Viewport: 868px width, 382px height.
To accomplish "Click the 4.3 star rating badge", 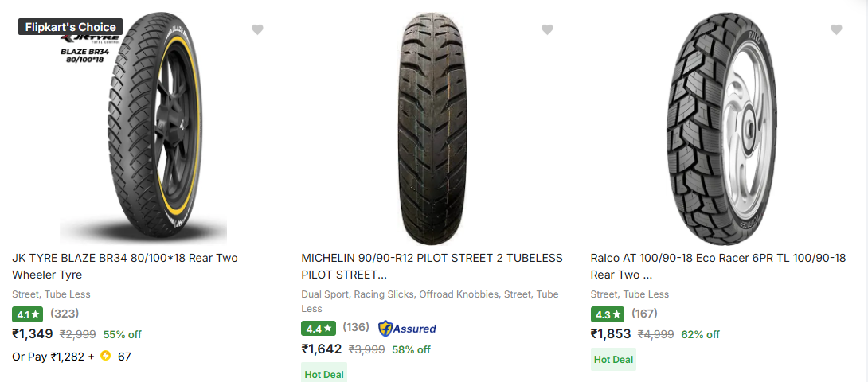I will (x=607, y=314).
